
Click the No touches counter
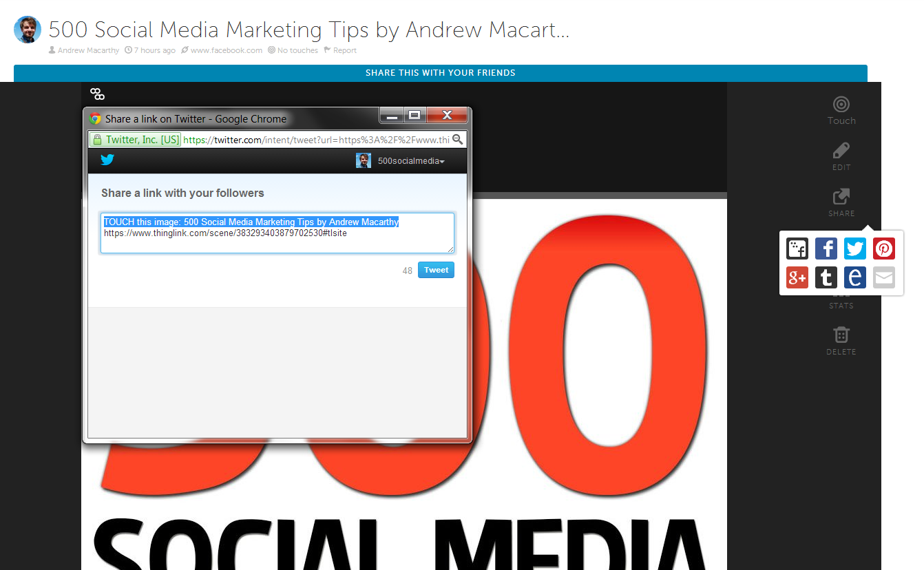(x=293, y=50)
